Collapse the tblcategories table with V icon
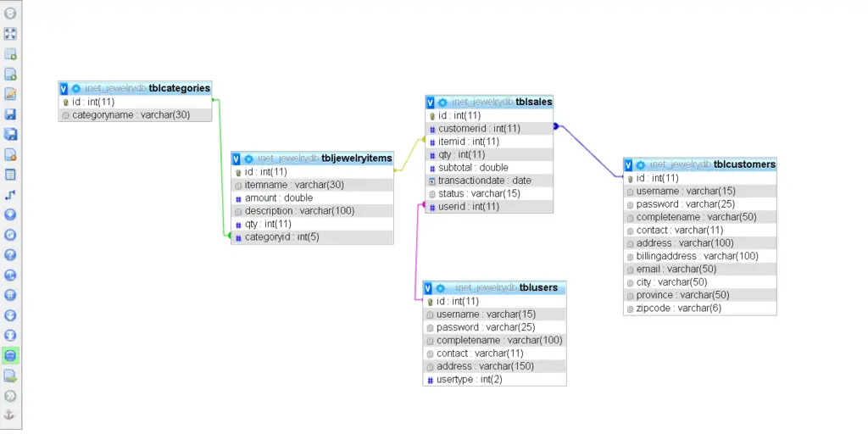 (64, 88)
